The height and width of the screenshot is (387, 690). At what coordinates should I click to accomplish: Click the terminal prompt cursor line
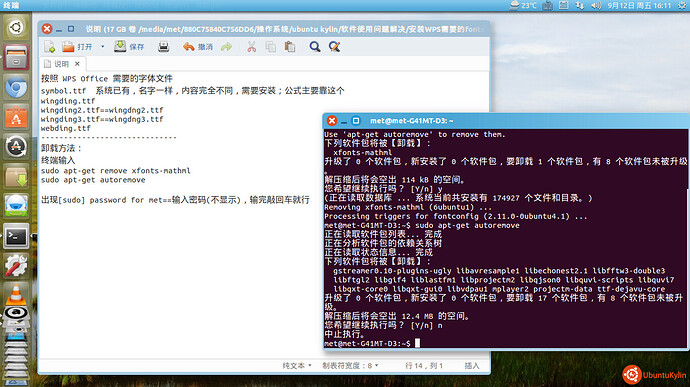point(372,343)
